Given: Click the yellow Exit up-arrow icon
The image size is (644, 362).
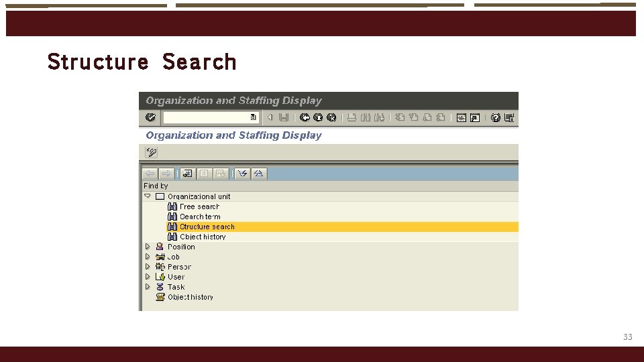Looking at the screenshot, I should 318,118.
